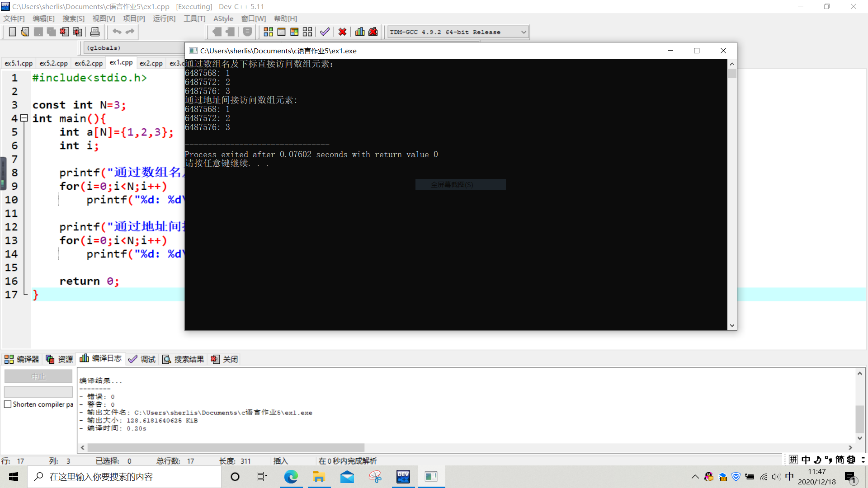Click the Print toolbar icon
The image size is (868, 488).
pyautogui.click(x=95, y=32)
